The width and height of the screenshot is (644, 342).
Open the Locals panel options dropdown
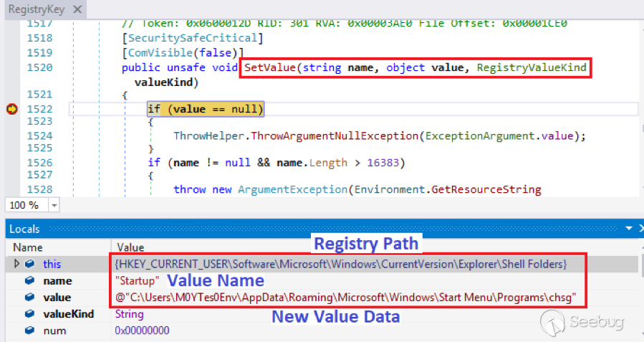[629, 228]
